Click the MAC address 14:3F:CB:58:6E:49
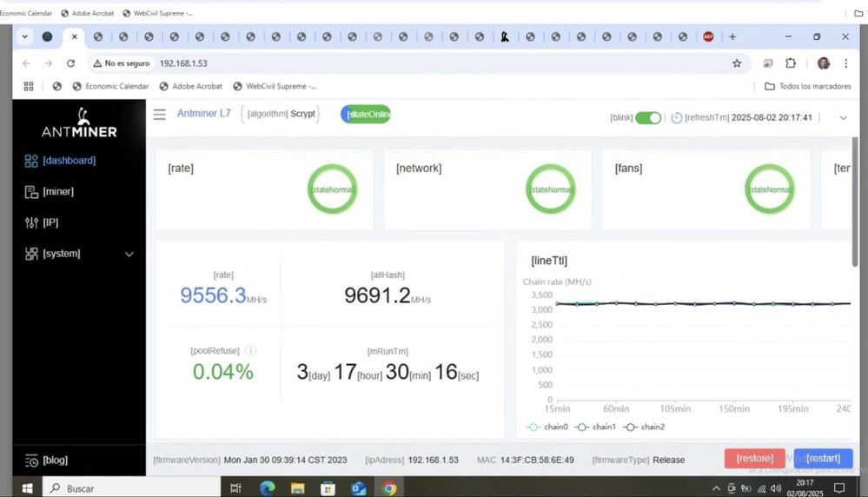The width and height of the screenshot is (868, 497). coord(537,460)
